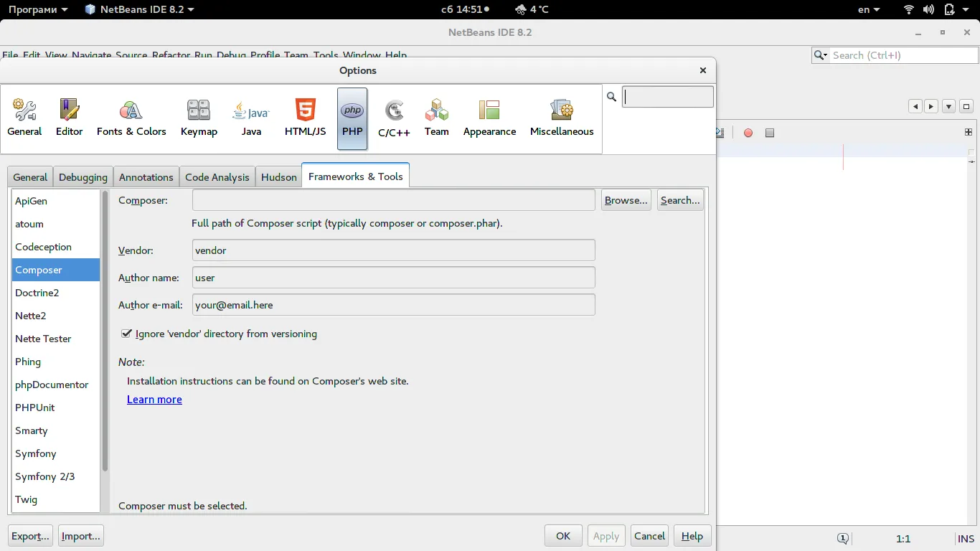Click the Vendor text field
The height and width of the screenshot is (551, 980).
[394, 250]
